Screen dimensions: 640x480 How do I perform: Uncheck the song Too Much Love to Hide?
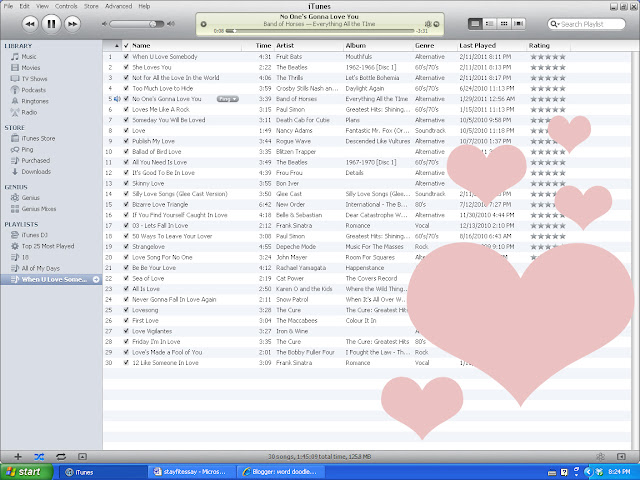click(x=126, y=89)
